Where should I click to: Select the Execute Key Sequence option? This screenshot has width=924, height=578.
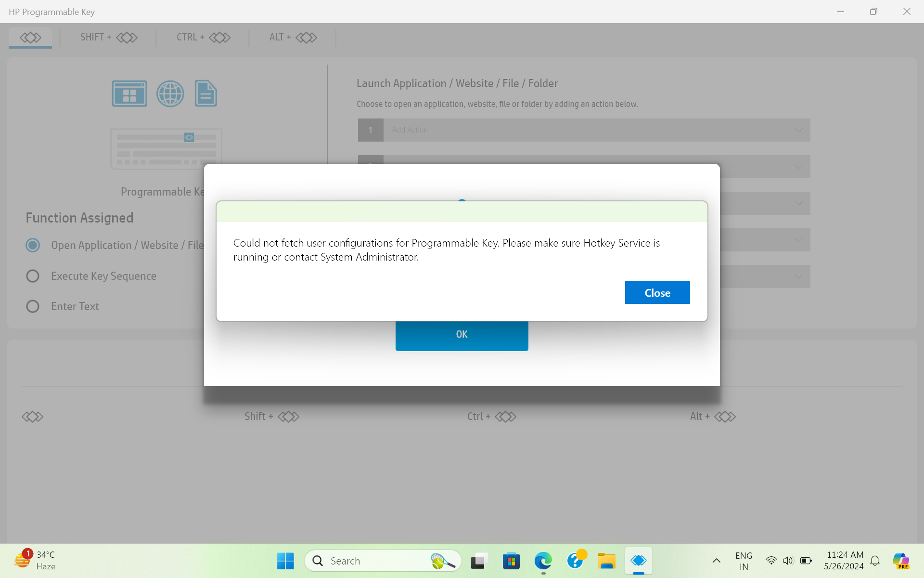click(32, 276)
